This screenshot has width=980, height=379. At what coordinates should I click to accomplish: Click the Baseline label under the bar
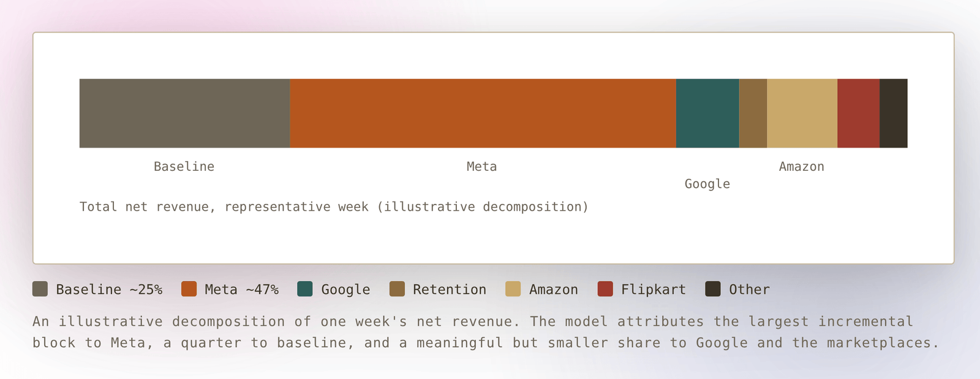184,167
